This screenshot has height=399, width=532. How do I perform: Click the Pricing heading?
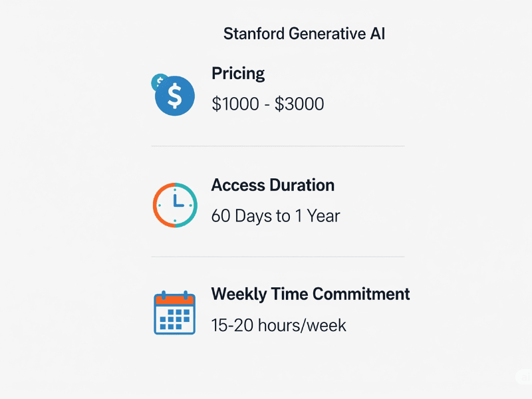tap(238, 73)
